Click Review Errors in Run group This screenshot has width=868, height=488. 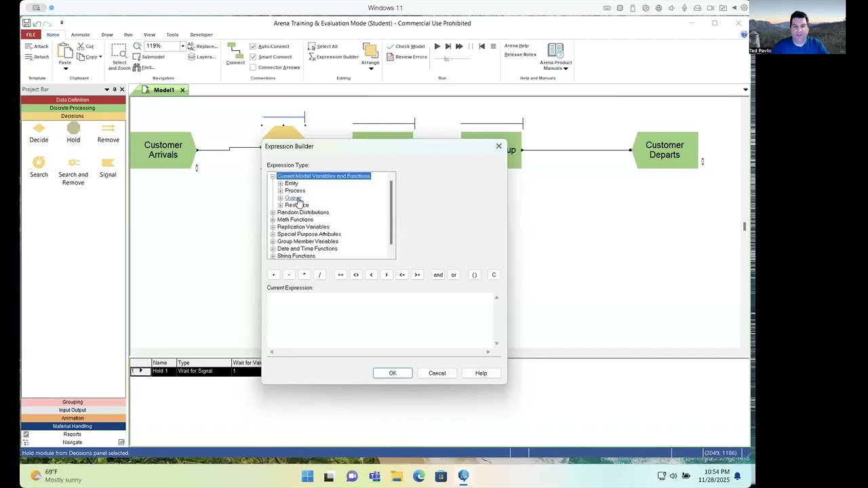(407, 57)
